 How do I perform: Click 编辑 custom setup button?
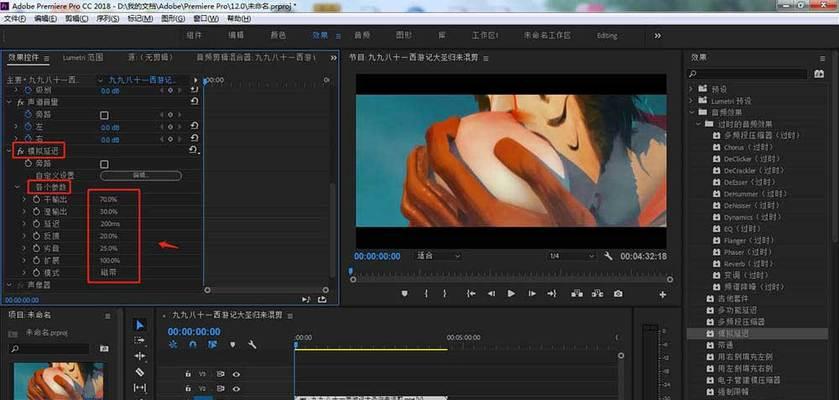[141, 175]
